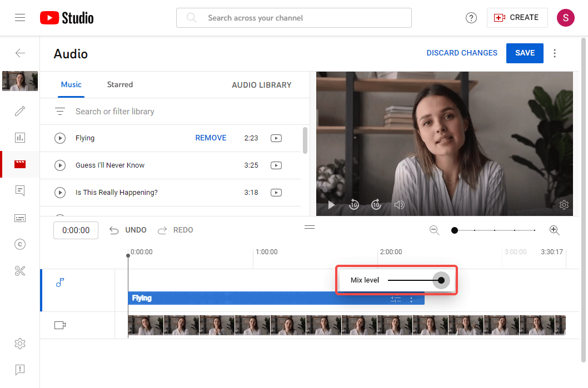Open the video Editor icon in sidebar

tap(20, 164)
